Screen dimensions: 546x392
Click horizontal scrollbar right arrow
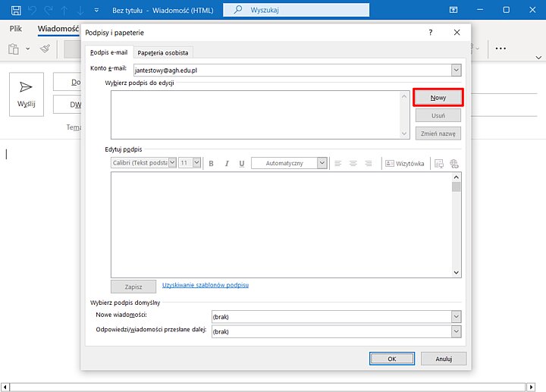pyautogui.click(x=531, y=387)
